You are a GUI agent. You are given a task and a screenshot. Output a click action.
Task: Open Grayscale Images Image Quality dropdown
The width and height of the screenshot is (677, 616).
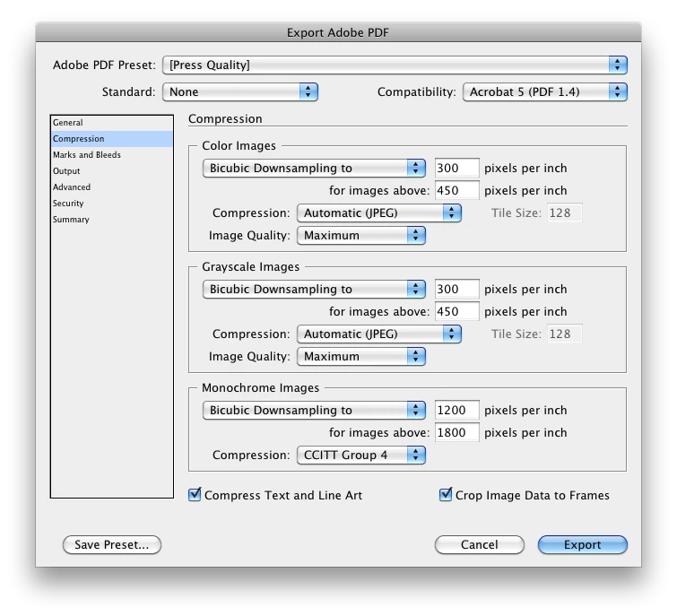[361, 357]
